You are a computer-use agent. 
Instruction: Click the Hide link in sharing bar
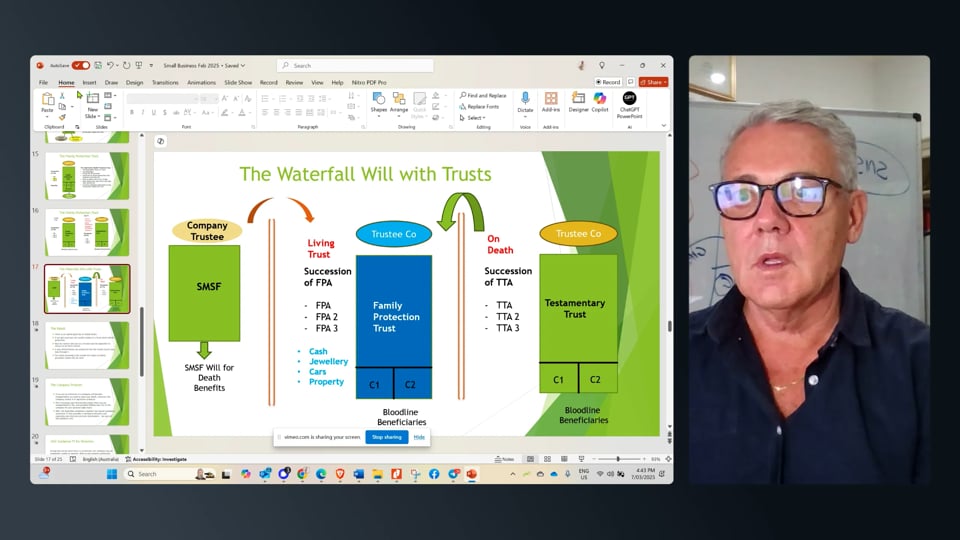(x=419, y=437)
